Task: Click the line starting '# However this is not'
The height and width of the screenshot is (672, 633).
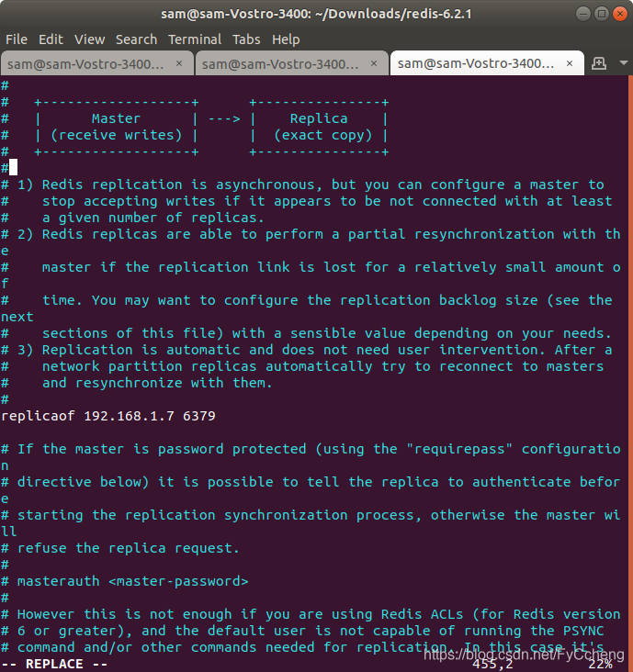Action: click(311, 614)
